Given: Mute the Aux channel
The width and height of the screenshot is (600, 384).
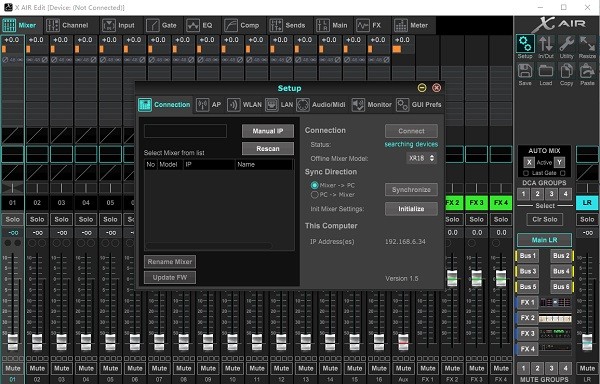Looking at the screenshot, I should (x=403, y=368).
